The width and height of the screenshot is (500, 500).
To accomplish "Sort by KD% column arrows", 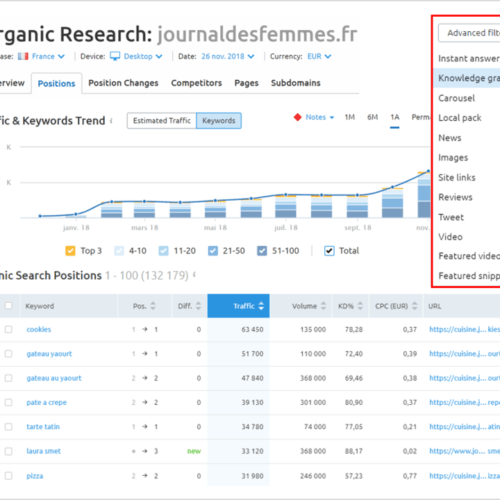I will tap(360, 306).
